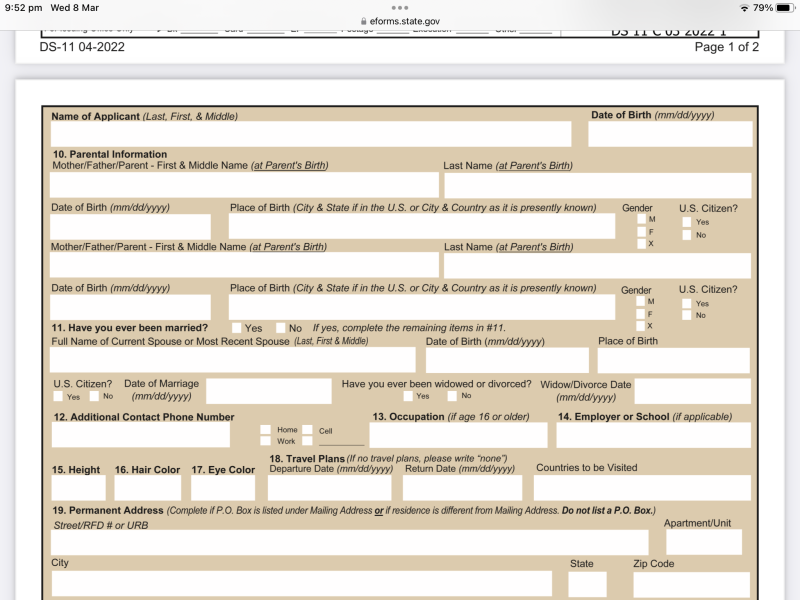Check the Cell phone type box
800x600 pixels.
click(x=308, y=430)
